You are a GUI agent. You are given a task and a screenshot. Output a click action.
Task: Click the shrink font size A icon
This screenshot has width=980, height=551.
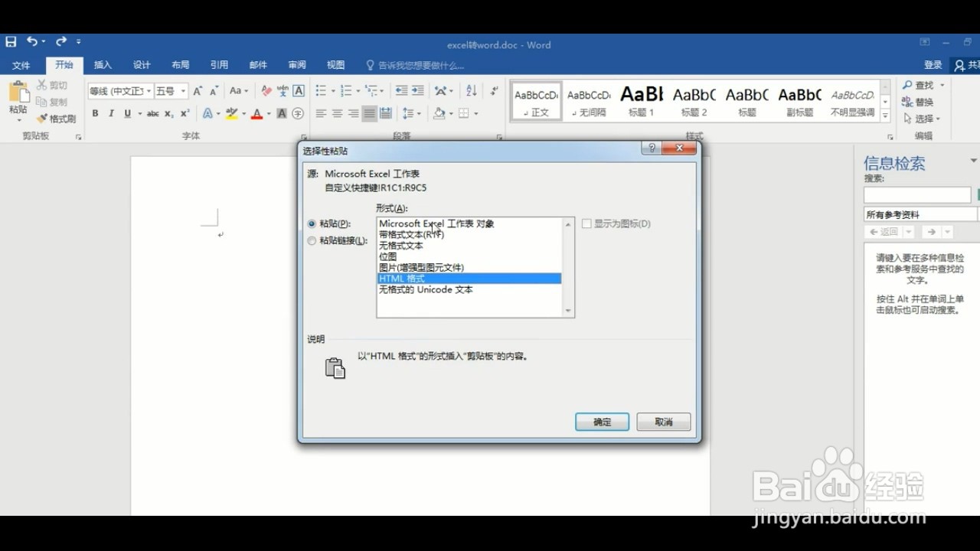point(214,90)
